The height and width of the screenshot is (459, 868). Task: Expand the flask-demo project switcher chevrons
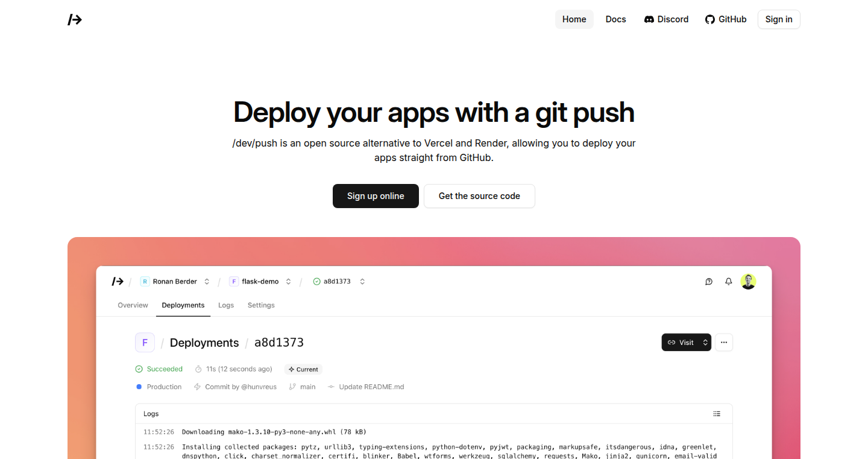coord(288,281)
